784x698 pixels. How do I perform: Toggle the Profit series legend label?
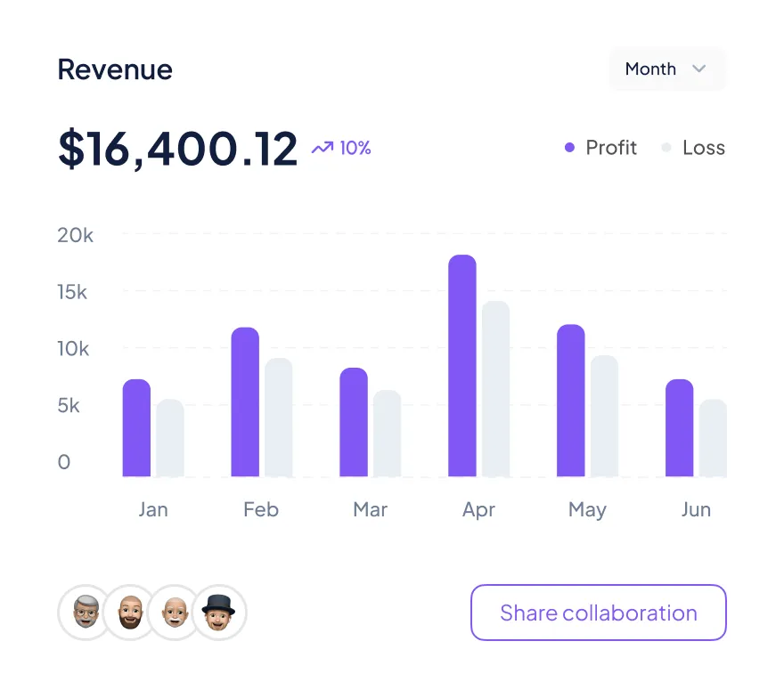tap(611, 148)
